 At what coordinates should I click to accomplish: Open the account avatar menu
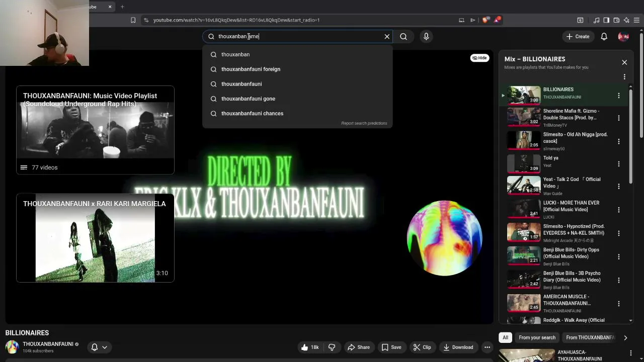(623, 36)
